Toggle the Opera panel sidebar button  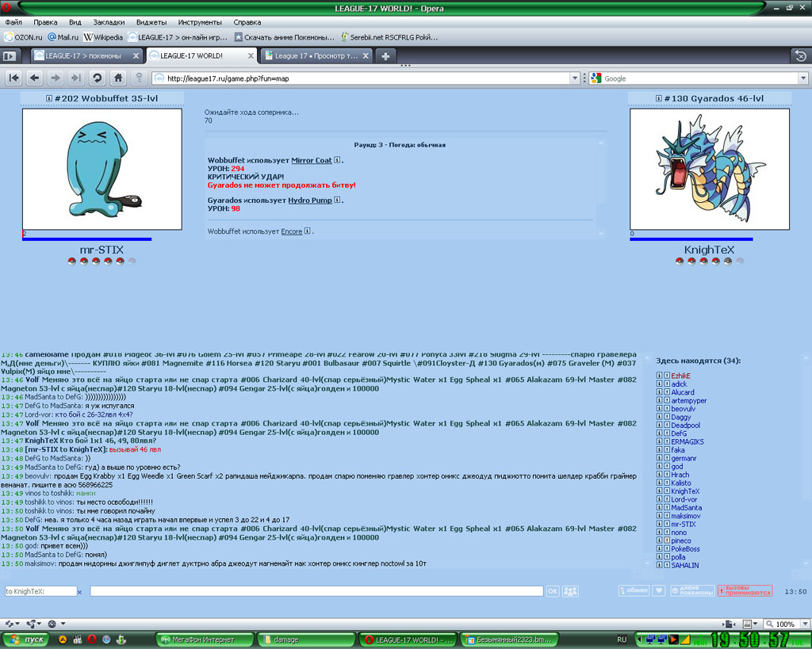click(10, 56)
